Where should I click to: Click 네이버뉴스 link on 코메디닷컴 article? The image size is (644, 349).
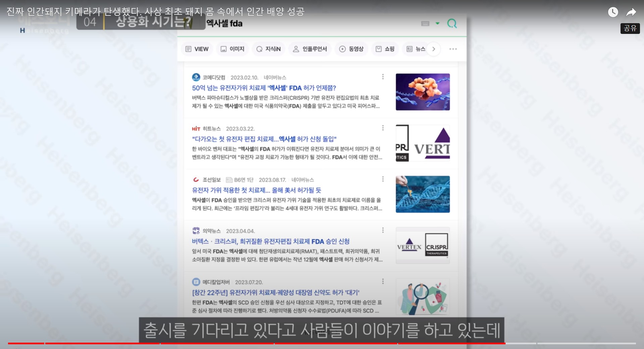(275, 78)
